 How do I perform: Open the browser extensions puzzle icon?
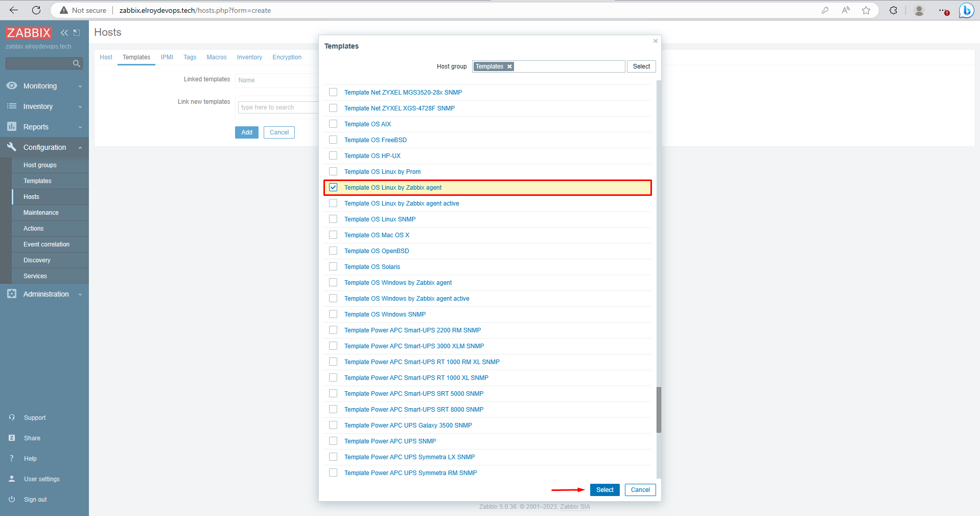(893, 10)
